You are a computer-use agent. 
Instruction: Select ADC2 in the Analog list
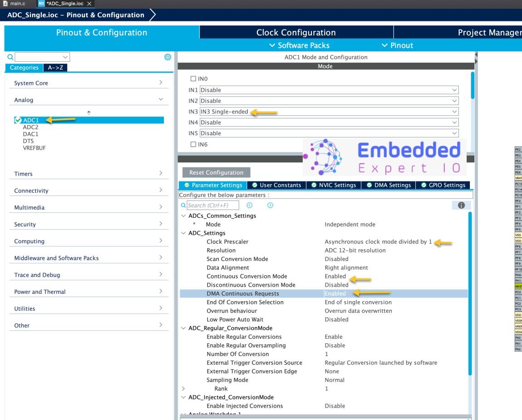(31, 127)
